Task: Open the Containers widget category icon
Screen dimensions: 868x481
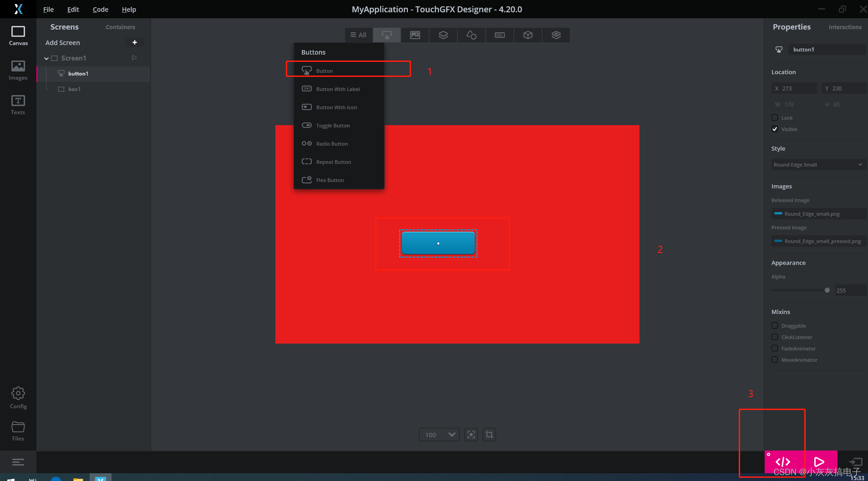Action: (443, 35)
